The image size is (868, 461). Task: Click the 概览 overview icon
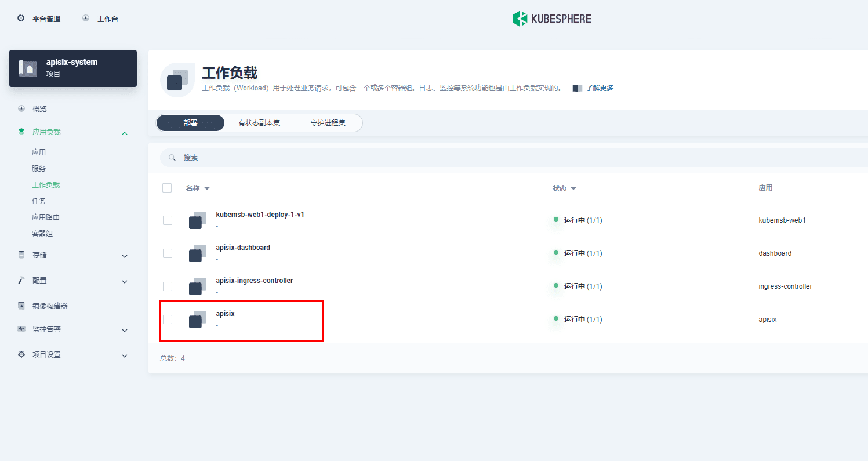21,108
